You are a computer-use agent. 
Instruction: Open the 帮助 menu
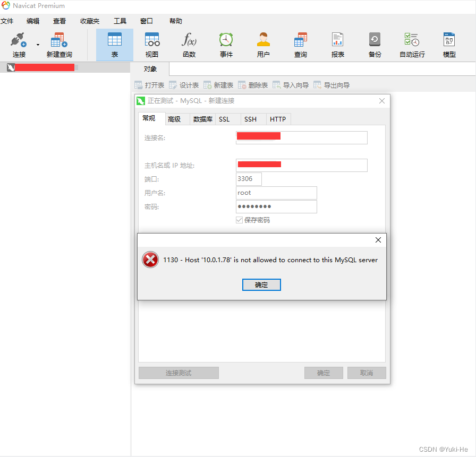[175, 21]
